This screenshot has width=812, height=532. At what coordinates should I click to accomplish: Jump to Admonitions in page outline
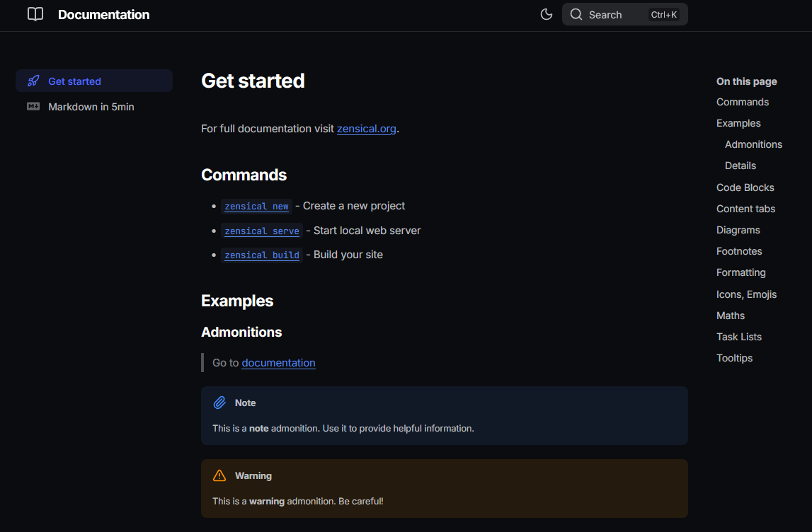753,144
